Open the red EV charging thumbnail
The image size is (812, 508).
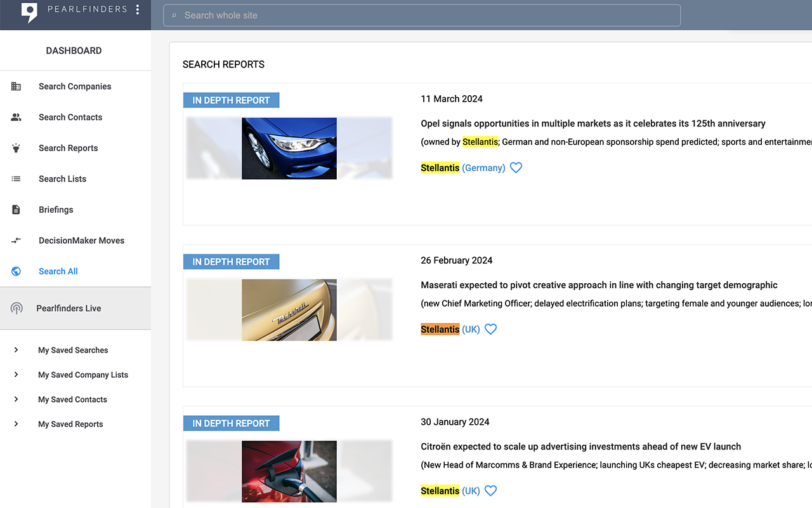[289, 471]
